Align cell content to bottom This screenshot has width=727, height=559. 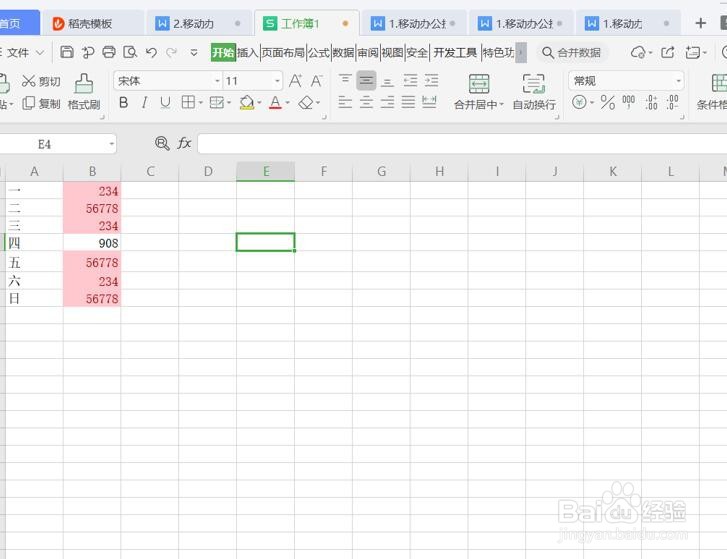point(387,82)
